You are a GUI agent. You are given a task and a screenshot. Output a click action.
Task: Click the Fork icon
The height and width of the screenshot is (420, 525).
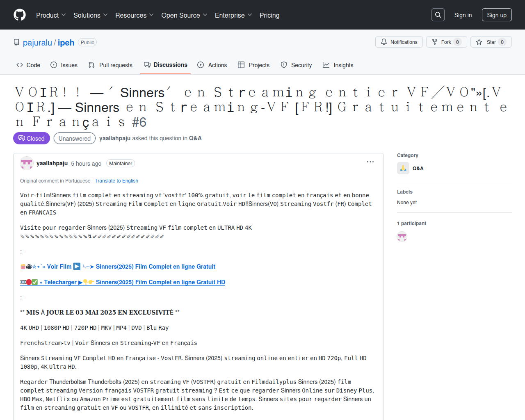(435, 42)
